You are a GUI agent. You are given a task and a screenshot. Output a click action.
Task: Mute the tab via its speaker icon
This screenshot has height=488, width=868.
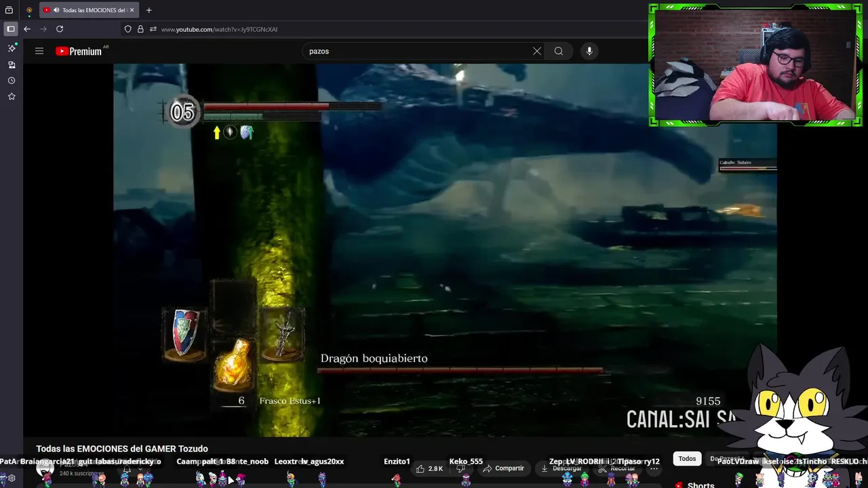pyautogui.click(x=56, y=10)
